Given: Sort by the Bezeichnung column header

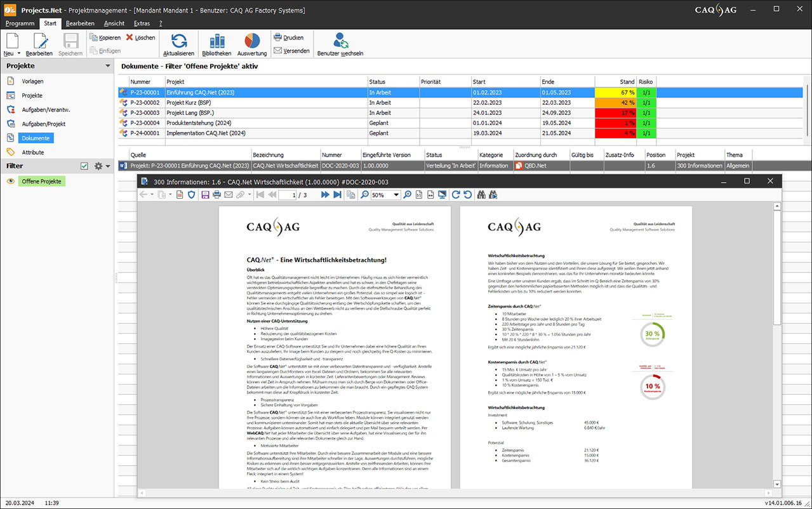Looking at the screenshot, I should (285, 155).
